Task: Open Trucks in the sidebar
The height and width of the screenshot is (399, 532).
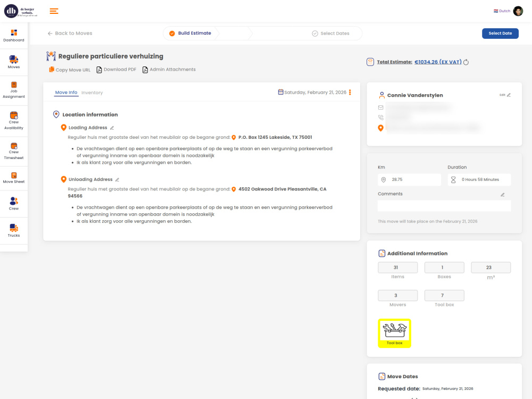Action: (x=14, y=231)
